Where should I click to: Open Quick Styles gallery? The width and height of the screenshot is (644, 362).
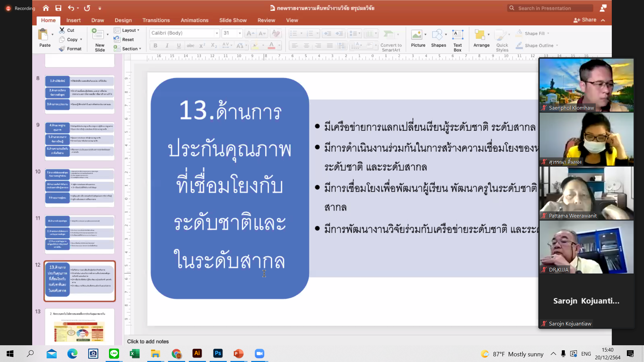tap(502, 41)
